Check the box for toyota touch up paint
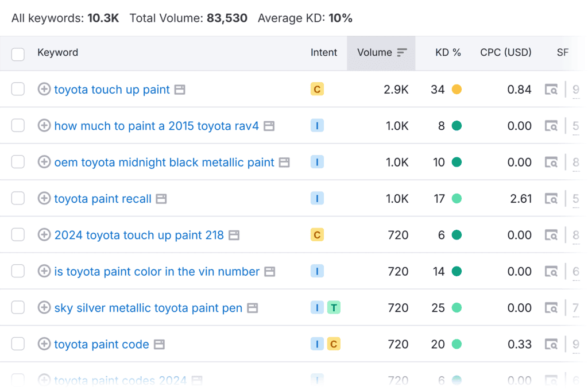Viewport: 588px width, 390px height. pos(18,90)
